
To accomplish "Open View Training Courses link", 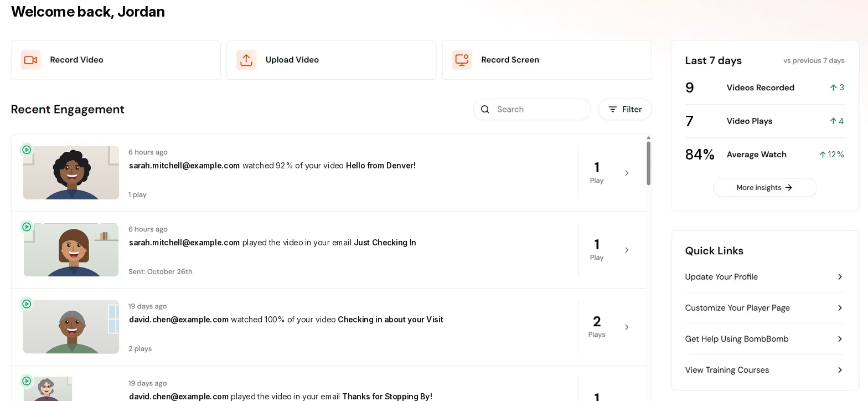I will [764, 370].
